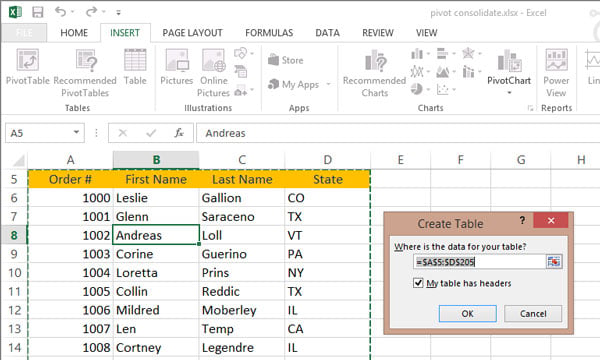Image resolution: width=600 pixels, height=360 pixels.
Task: Open My Apps
Action: 293,84
